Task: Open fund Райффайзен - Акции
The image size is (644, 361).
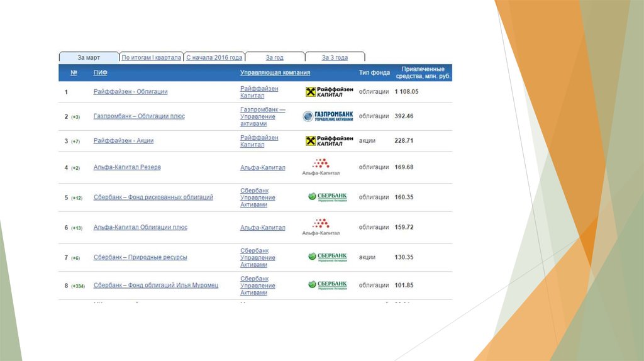Action: pos(123,140)
